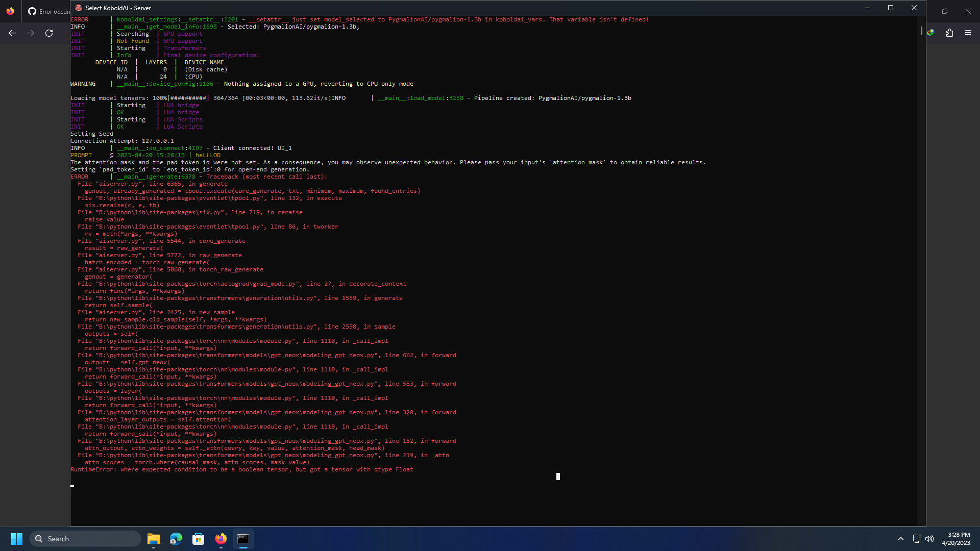Image resolution: width=980 pixels, height=551 pixels.
Task: Toggle show desktop at the taskbar's far right
Action: point(978,538)
